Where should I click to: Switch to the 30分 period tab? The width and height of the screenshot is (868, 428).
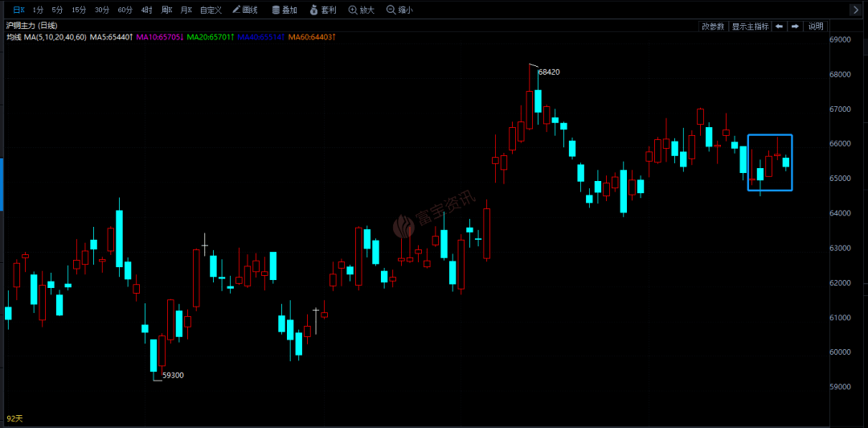[x=102, y=10]
